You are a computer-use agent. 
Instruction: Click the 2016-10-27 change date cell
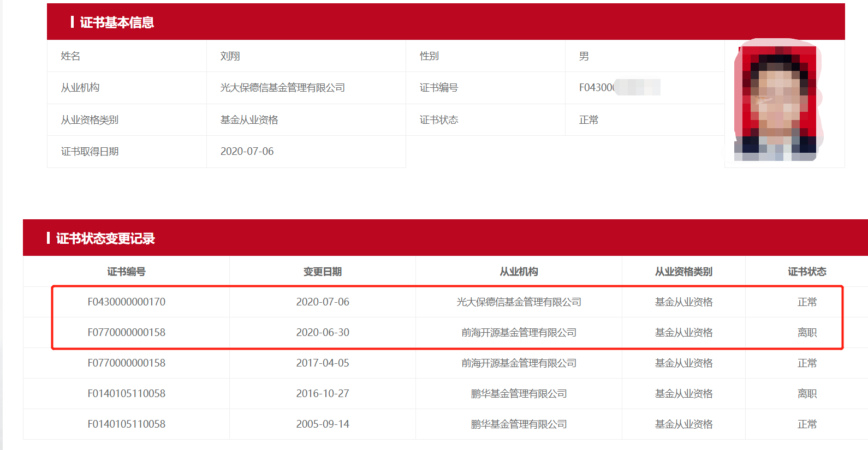(x=322, y=394)
